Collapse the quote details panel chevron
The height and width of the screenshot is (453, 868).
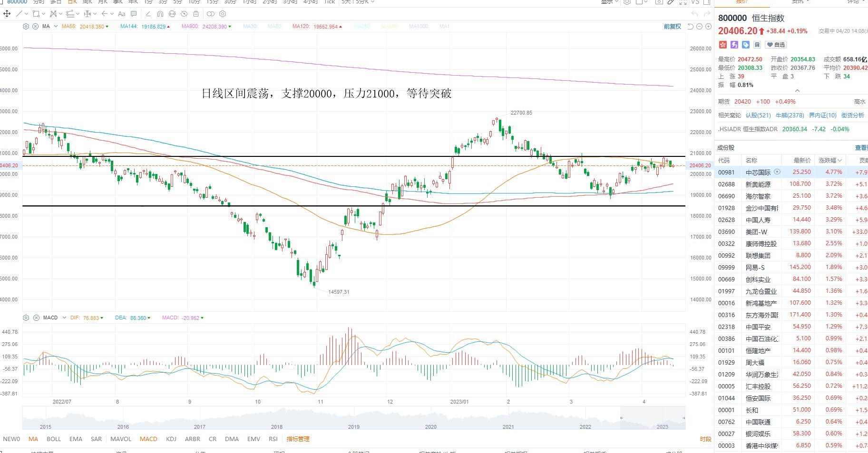(x=797, y=90)
